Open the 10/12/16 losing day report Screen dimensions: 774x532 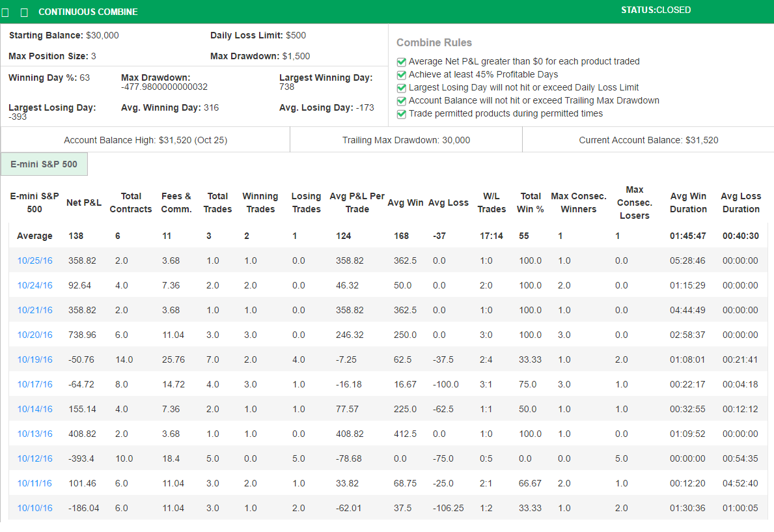pos(35,458)
